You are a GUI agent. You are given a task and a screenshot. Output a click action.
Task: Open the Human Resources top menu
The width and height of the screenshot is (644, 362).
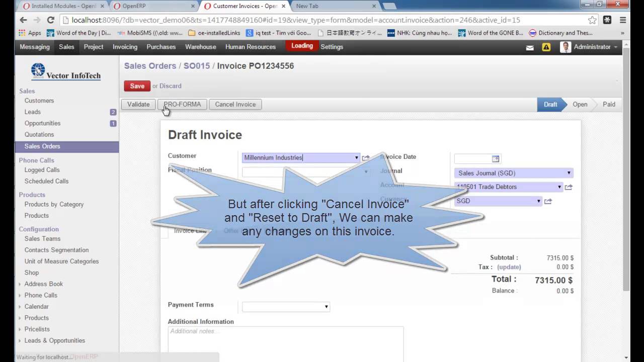[x=251, y=47]
